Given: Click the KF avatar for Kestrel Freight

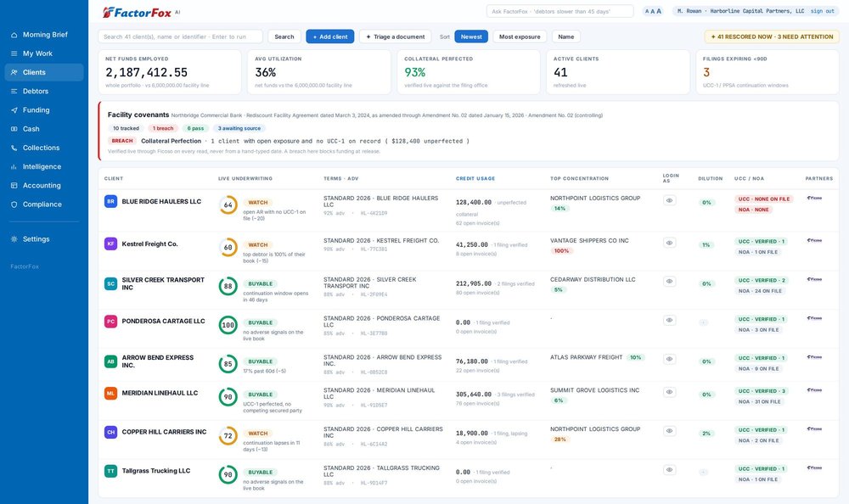Looking at the screenshot, I should click(x=110, y=244).
